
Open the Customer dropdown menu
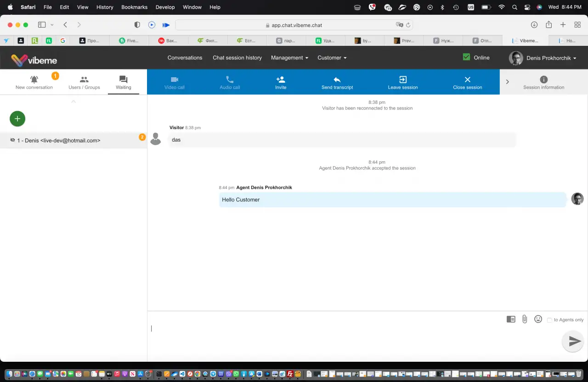[332, 57]
